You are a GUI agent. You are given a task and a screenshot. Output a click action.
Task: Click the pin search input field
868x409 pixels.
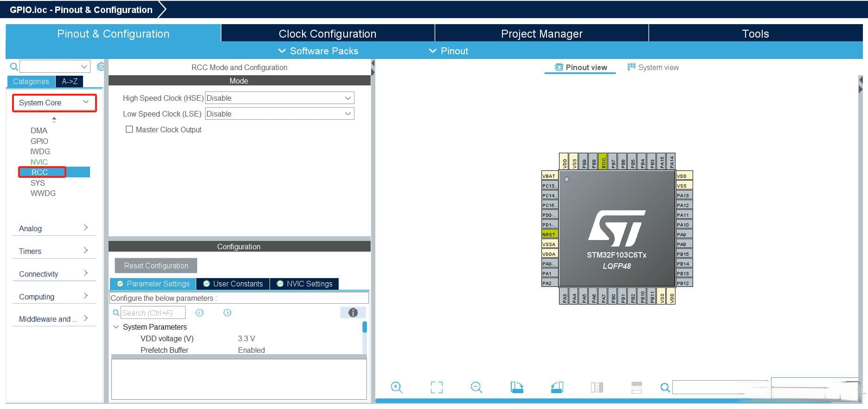(x=720, y=387)
